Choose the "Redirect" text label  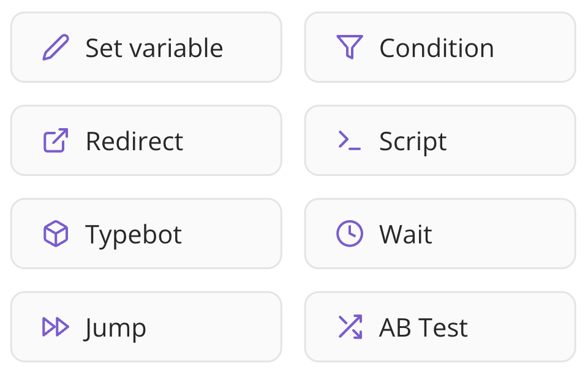click(x=134, y=141)
